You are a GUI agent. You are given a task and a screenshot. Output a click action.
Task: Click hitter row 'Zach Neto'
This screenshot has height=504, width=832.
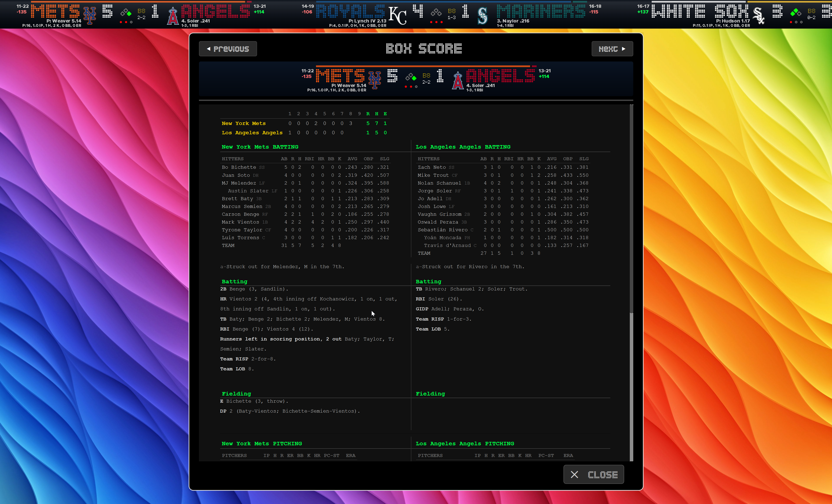[x=503, y=167]
